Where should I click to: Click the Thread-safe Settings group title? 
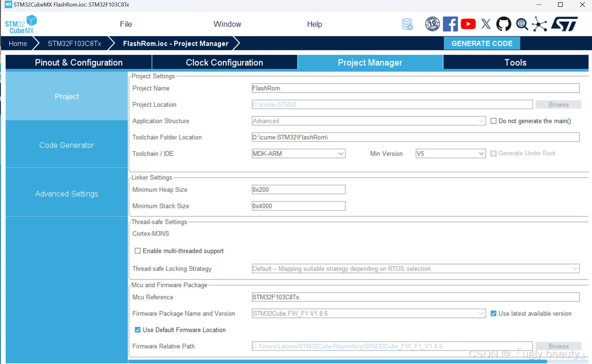click(x=159, y=222)
